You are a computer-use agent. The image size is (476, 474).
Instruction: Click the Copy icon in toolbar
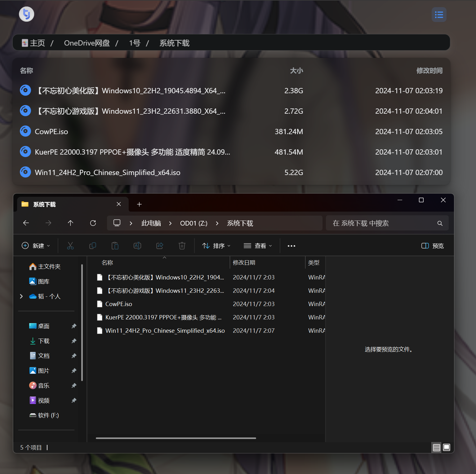tap(93, 246)
